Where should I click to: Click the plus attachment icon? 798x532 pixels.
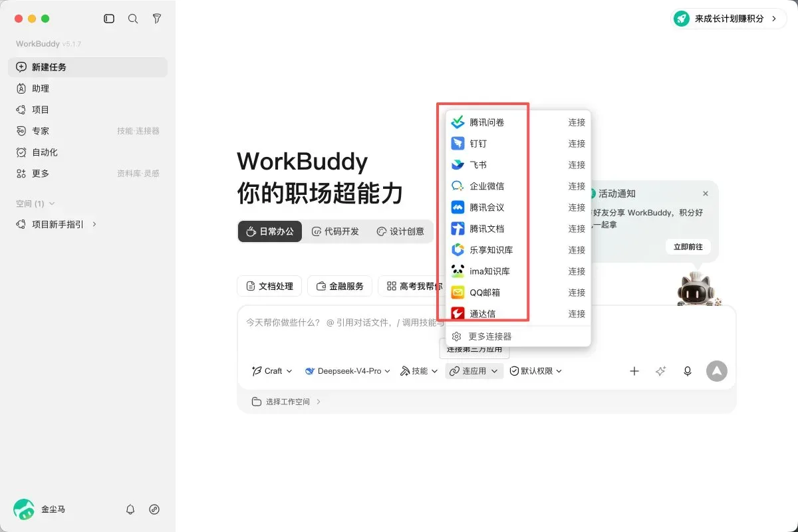click(x=634, y=371)
